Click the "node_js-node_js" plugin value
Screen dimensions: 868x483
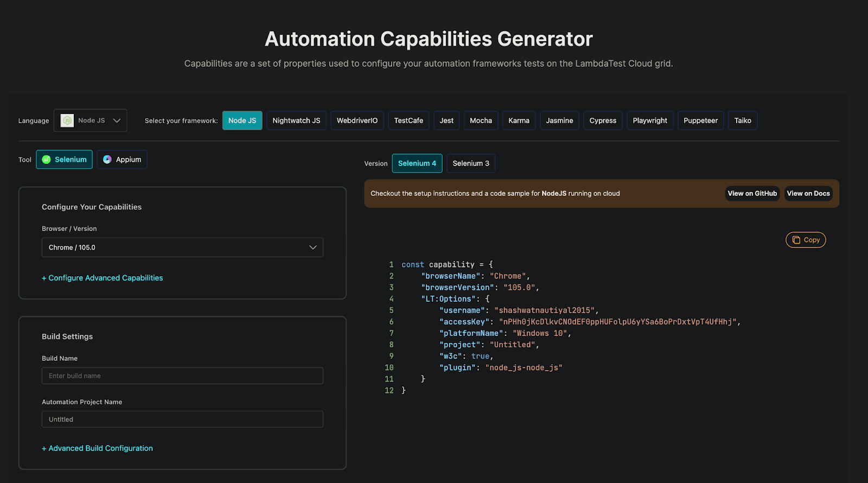point(524,367)
